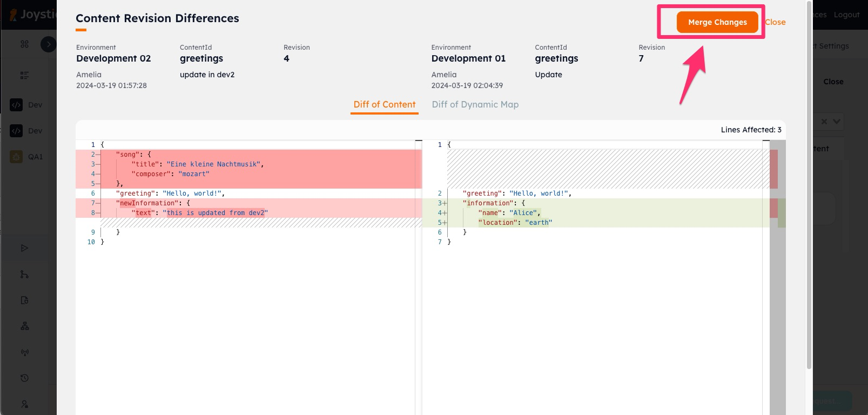
Task: Click the Development 02 environment name
Action: 113,58
